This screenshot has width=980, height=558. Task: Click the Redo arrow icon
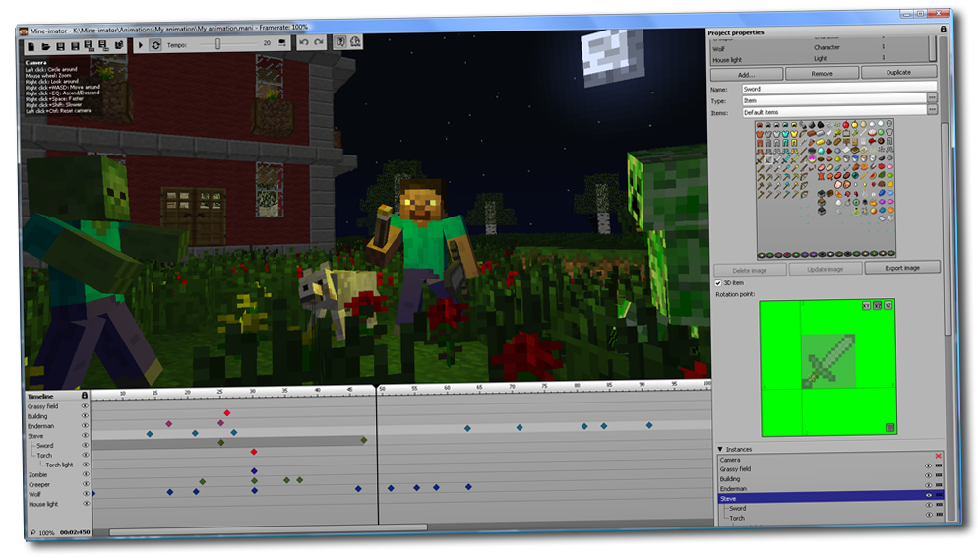coord(318,43)
